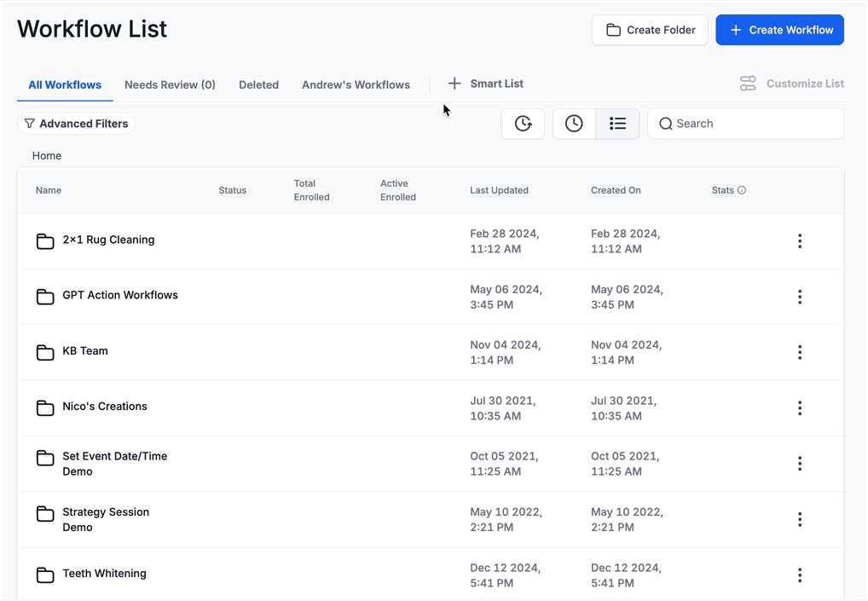Add a new Smart List
This screenshot has height=601, width=868.
coord(485,84)
